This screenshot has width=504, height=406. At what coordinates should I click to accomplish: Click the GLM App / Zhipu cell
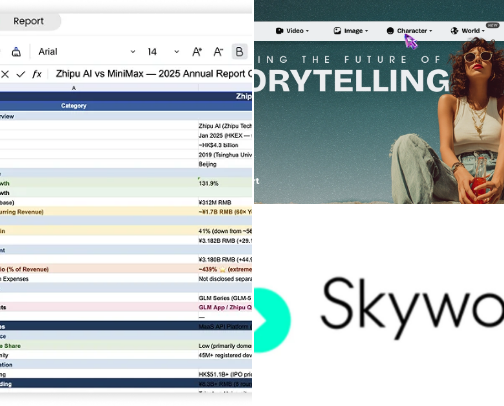coord(225,307)
